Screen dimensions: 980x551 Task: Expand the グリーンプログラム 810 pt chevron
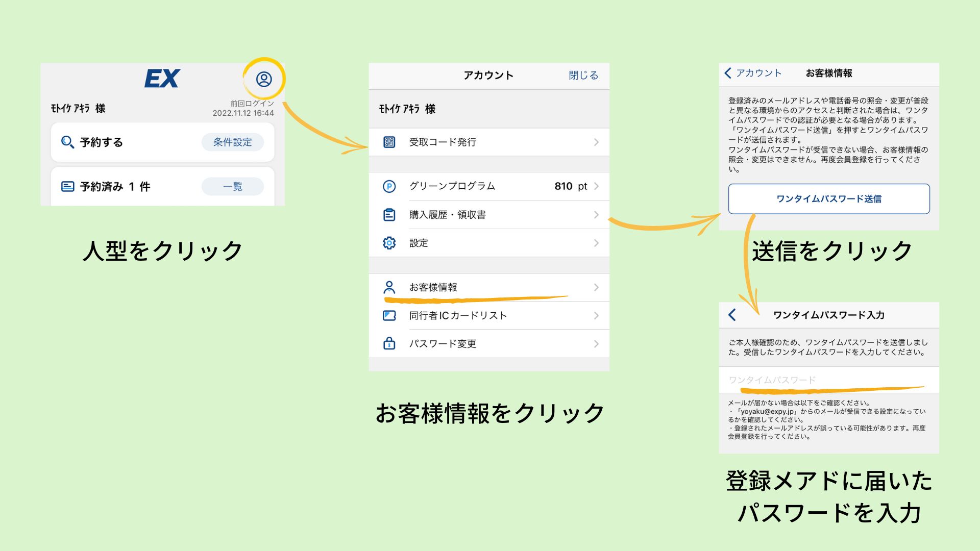[x=596, y=186]
